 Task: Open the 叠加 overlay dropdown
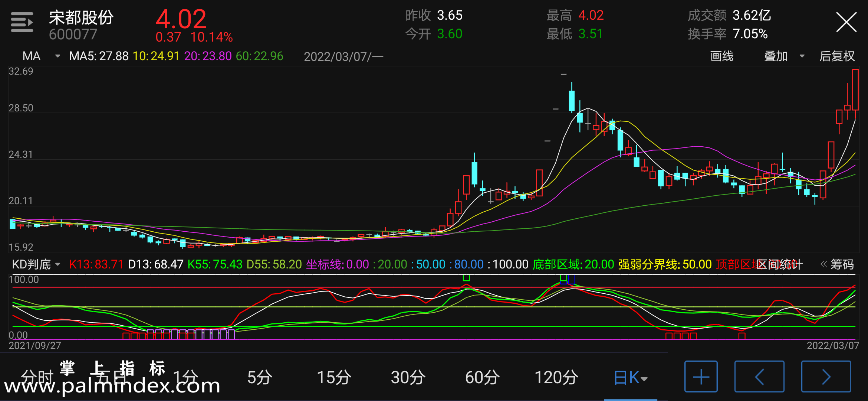coord(784,56)
